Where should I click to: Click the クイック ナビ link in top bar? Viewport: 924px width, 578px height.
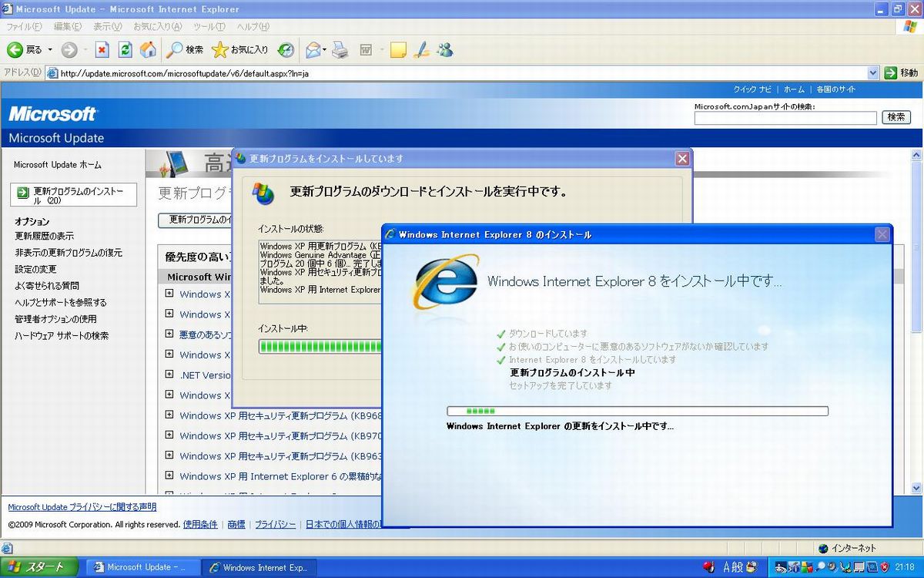752,89
